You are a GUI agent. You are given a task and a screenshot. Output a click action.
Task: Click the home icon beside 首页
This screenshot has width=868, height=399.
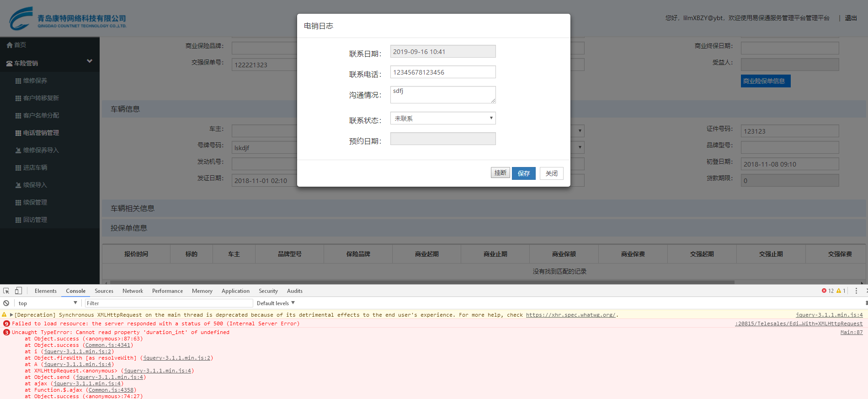click(9, 45)
